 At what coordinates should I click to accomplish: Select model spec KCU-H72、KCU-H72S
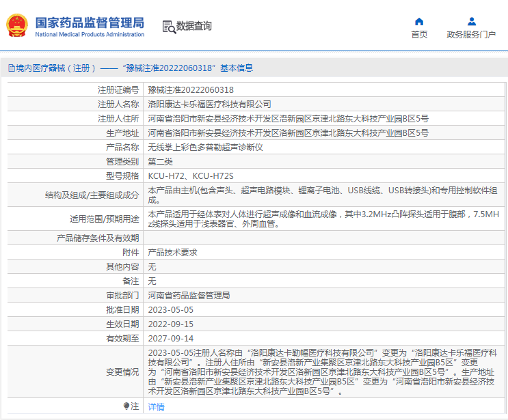(191, 176)
